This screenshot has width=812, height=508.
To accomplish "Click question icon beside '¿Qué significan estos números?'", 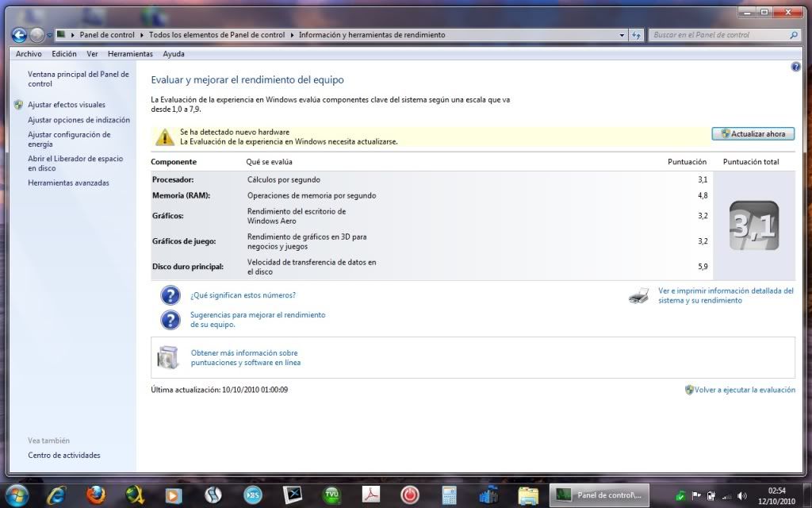I will tap(170, 295).
